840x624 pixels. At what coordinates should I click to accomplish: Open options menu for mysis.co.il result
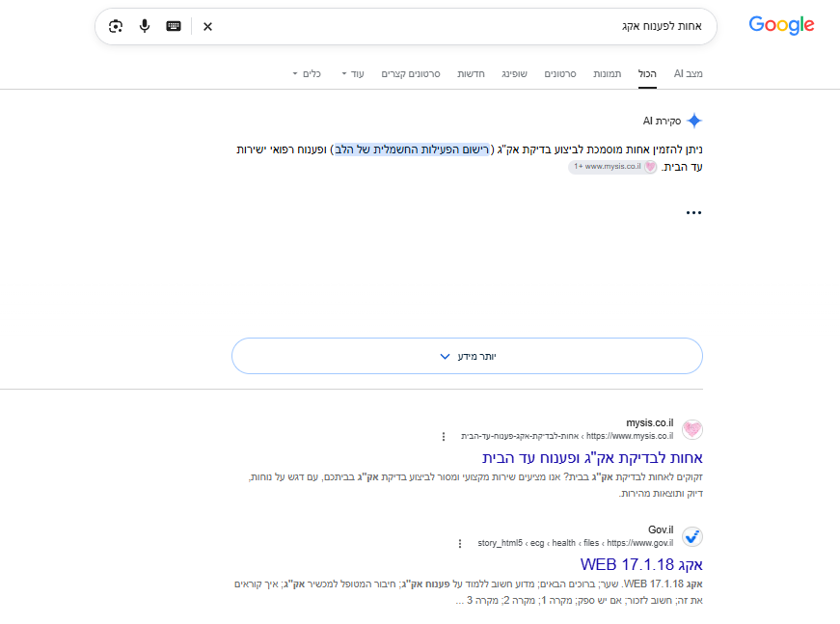(x=444, y=437)
